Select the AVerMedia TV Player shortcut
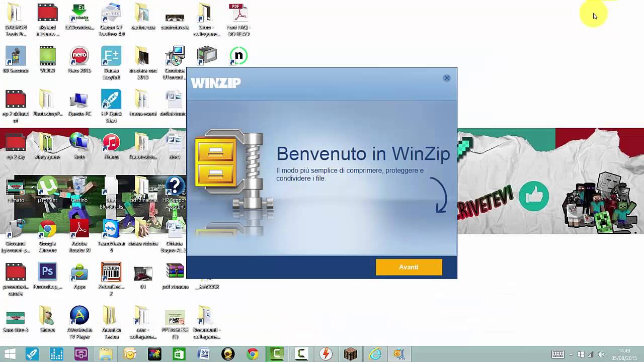The image size is (644, 362). click(x=79, y=322)
